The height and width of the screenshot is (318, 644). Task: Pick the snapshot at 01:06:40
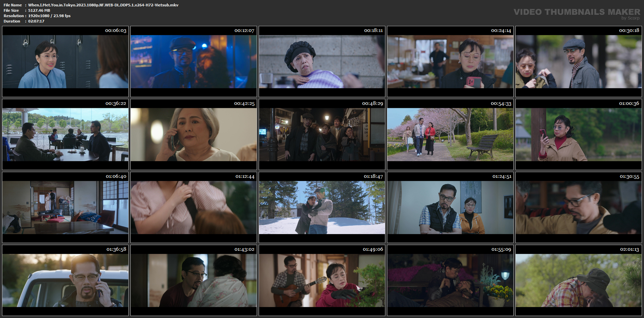tap(66, 207)
